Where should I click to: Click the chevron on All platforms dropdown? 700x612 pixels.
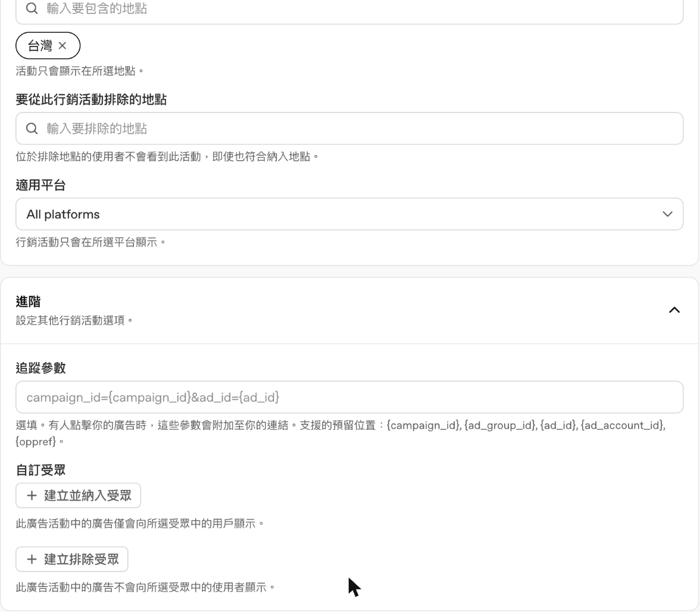[x=667, y=214]
